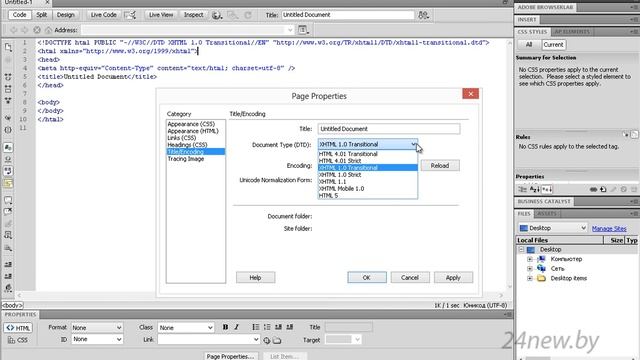This screenshot has height=360, width=640.
Task: Click the Address bar field
Action: [x=184, y=30]
